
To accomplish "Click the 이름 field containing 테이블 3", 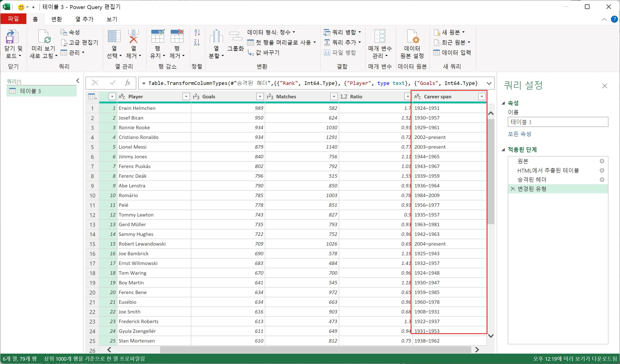I will pos(557,122).
